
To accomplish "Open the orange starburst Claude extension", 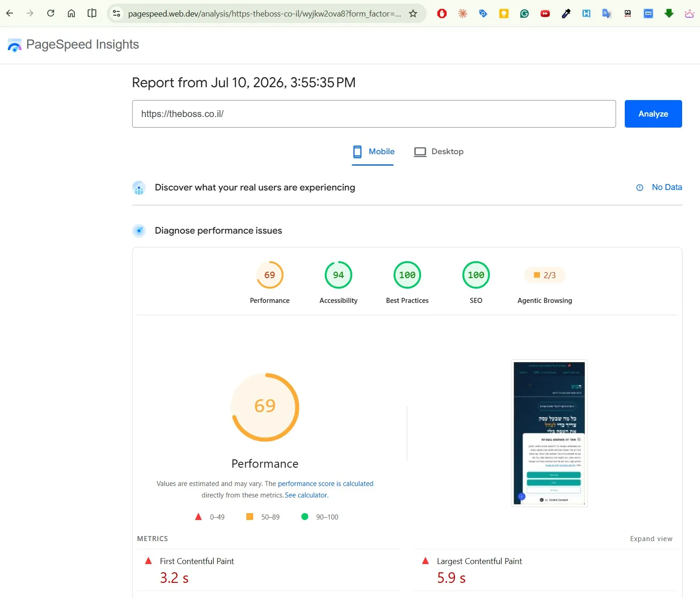I will tap(462, 13).
